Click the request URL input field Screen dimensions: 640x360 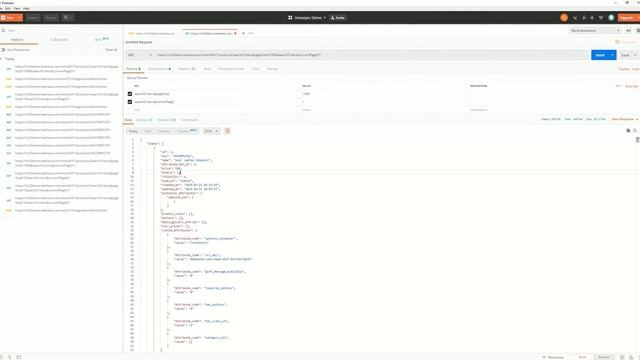pos(371,55)
